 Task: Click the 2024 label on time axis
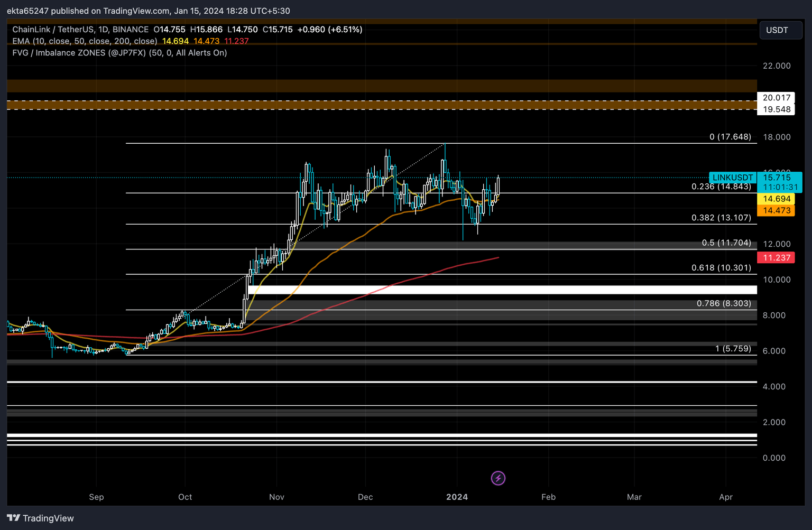(x=457, y=497)
